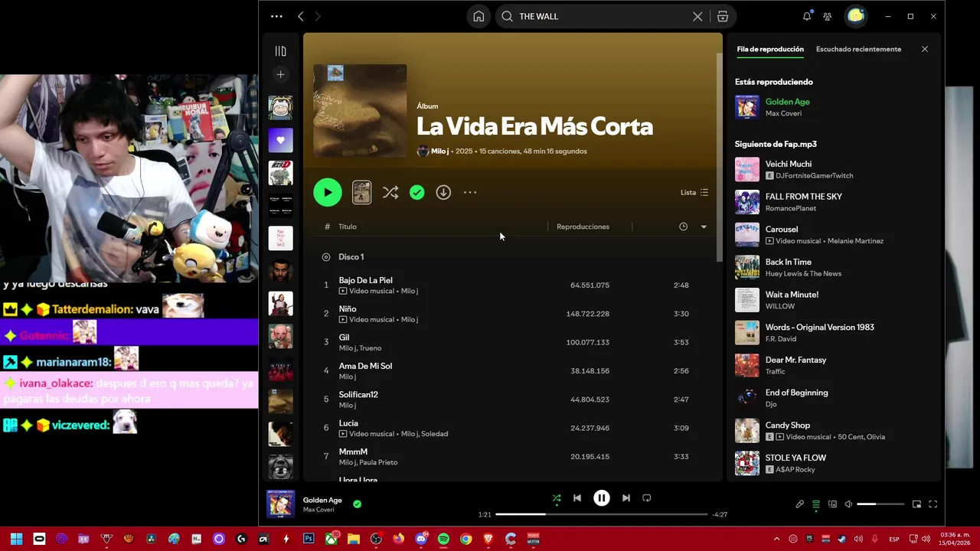The width and height of the screenshot is (980, 551).
Task: Open the Browse icon beside search
Action: click(x=723, y=16)
